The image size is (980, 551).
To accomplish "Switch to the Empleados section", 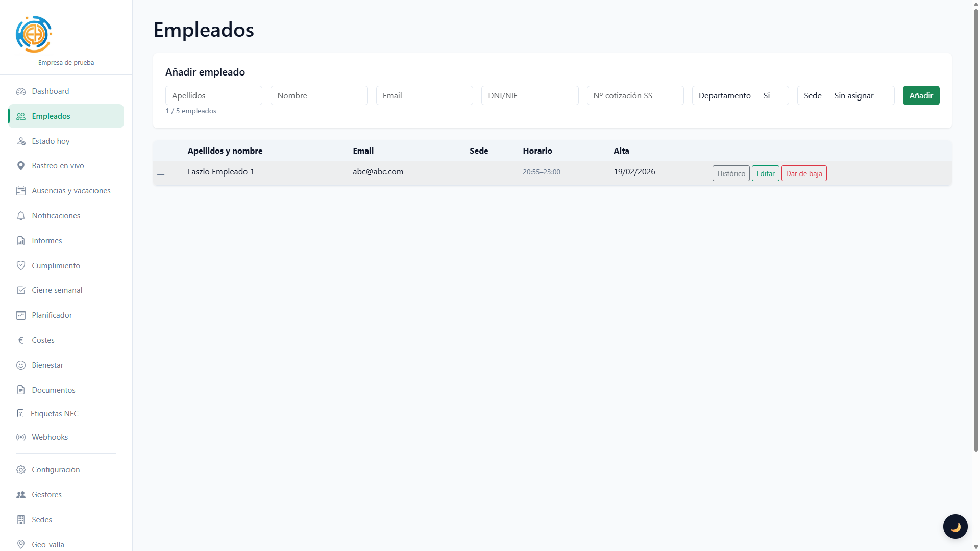I will point(52,116).
